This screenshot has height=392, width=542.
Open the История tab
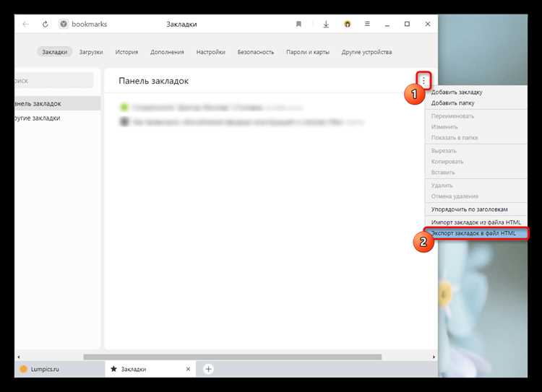126,52
